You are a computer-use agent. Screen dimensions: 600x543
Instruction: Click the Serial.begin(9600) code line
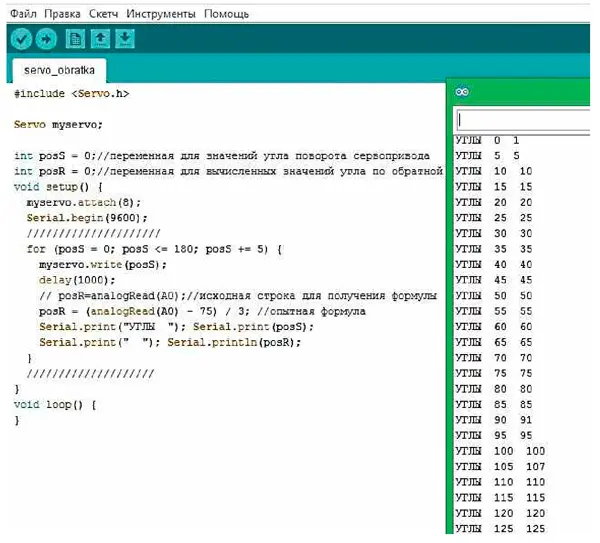pyautogui.click(x=86, y=218)
